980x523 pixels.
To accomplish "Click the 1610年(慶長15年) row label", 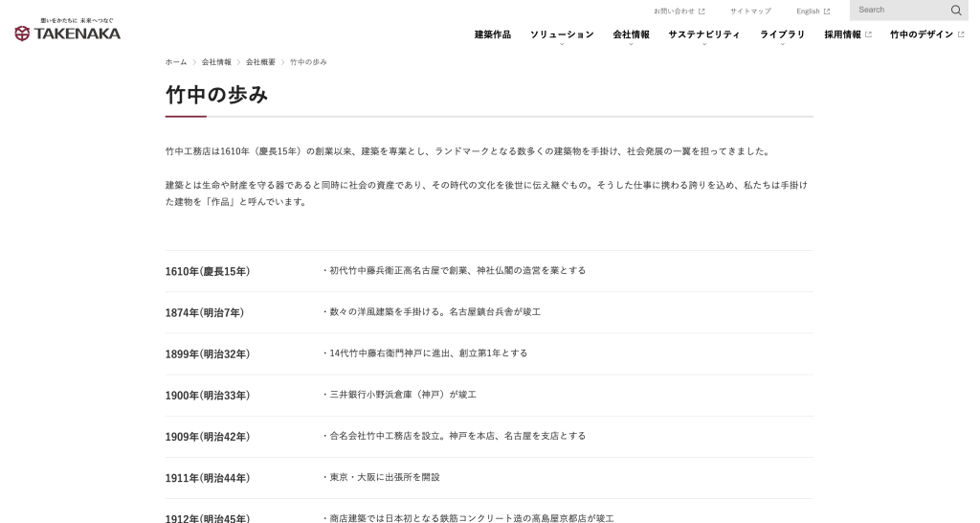I will 208,271.
